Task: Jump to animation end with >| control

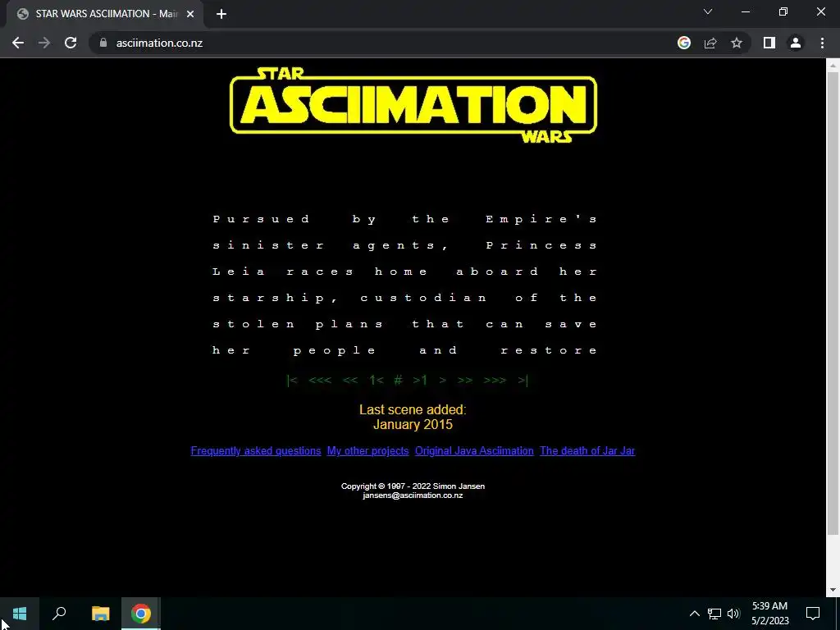Action: tap(523, 380)
